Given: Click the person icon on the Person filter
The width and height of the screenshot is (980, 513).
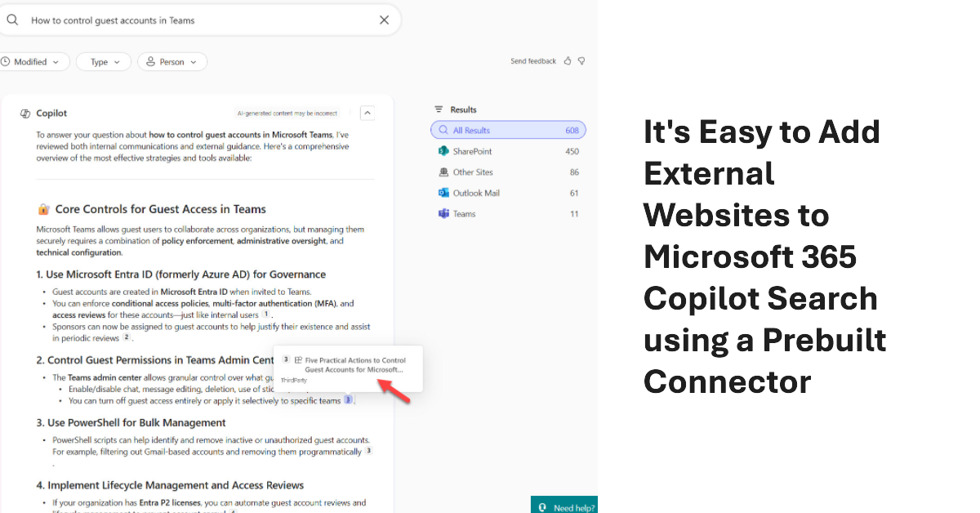Looking at the screenshot, I should 150,61.
